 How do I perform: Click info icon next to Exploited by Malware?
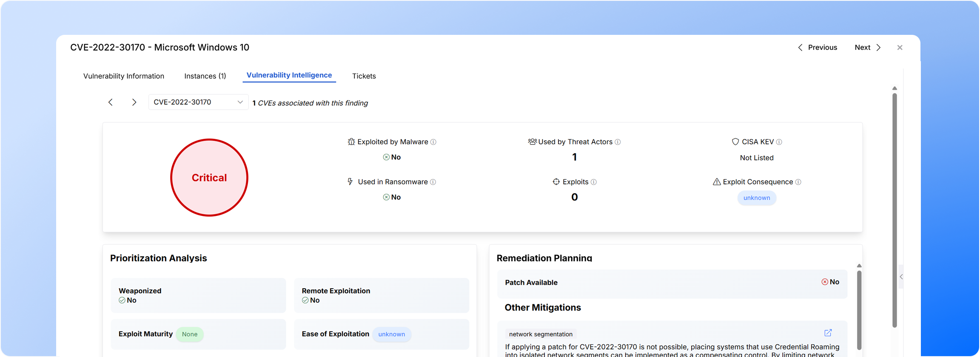433,142
